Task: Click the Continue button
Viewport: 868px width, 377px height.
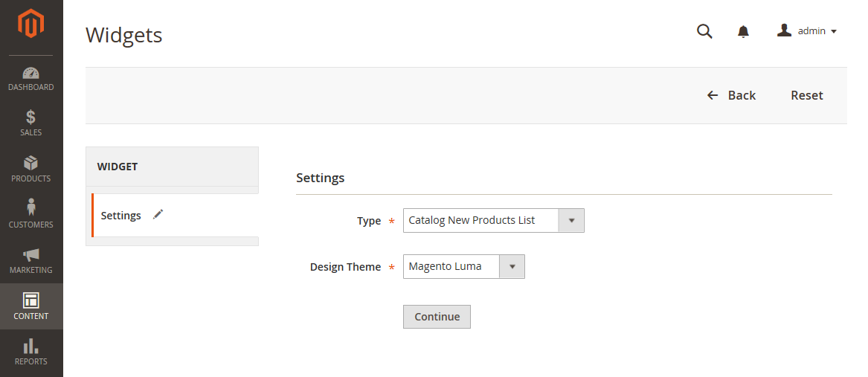Action: 437,317
